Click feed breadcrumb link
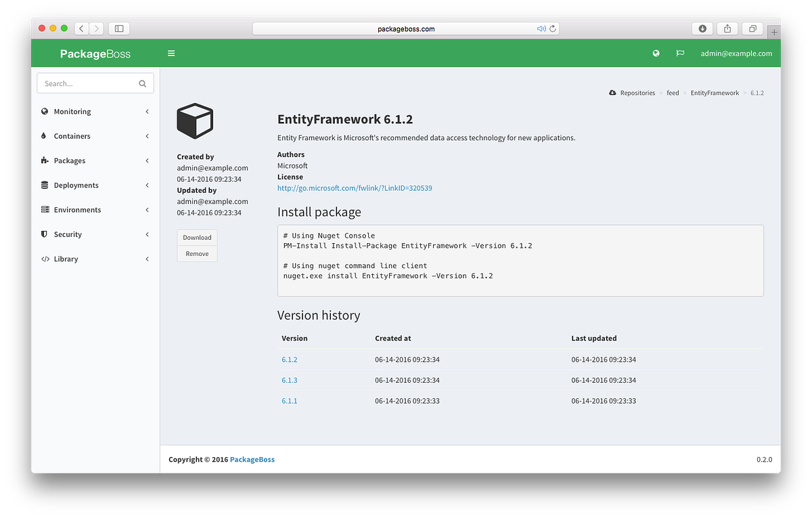Screen dimensions: 812x518 (x=673, y=93)
